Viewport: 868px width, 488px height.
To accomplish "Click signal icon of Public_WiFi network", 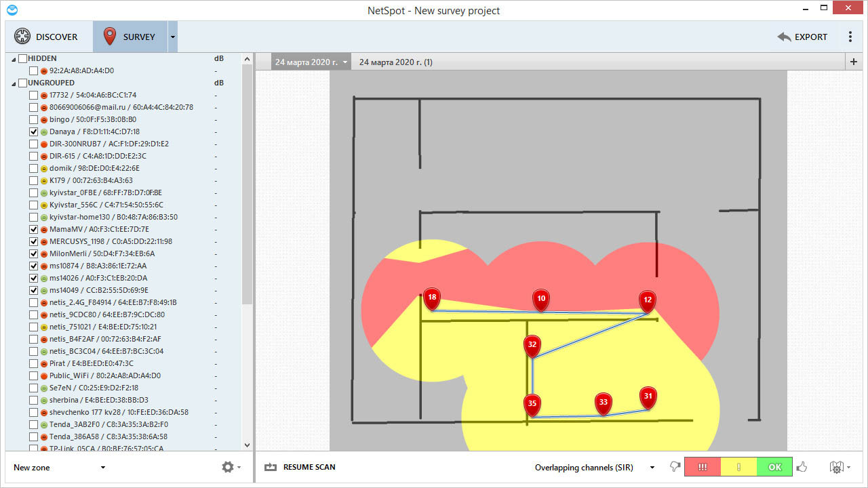I will click(x=43, y=375).
